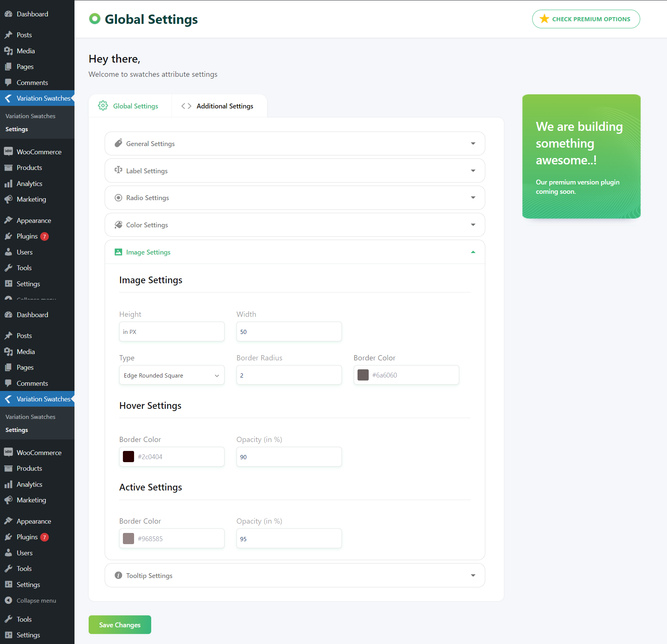Expand the Radio Settings accordion arrow
667x644 pixels.
(x=473, y=198)
